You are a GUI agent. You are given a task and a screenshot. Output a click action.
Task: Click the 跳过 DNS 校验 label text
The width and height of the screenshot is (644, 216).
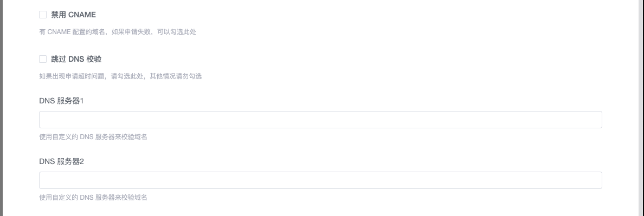(76, 59)
